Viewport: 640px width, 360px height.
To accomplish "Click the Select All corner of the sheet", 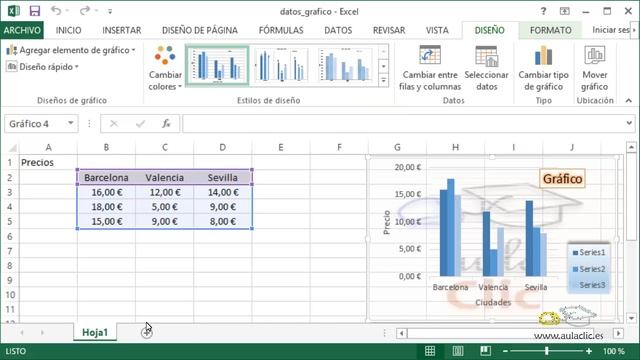I will point(11,147).
